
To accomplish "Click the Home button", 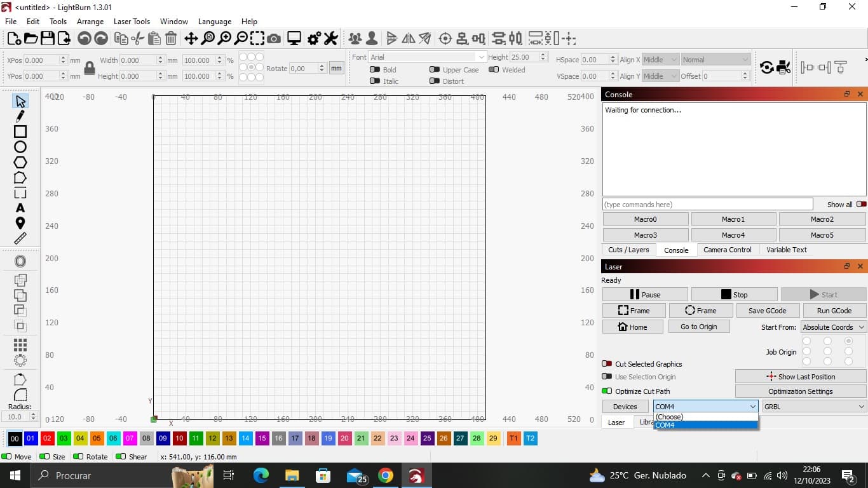I will click(633, 327).
